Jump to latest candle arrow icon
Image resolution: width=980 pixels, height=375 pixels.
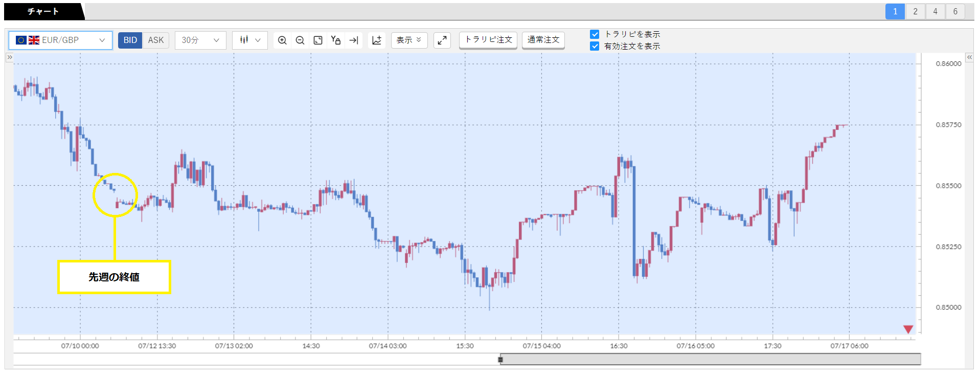tap(354, 40)
